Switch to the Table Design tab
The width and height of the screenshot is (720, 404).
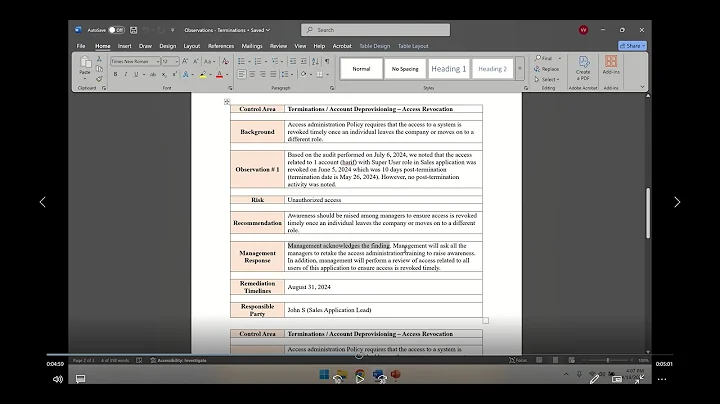(375, 46)
